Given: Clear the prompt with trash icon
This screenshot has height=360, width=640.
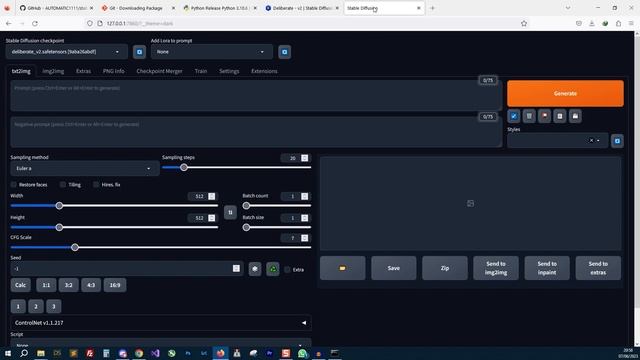Looking at the screenshot, I should pyautogui.click(x=529, y=116).
